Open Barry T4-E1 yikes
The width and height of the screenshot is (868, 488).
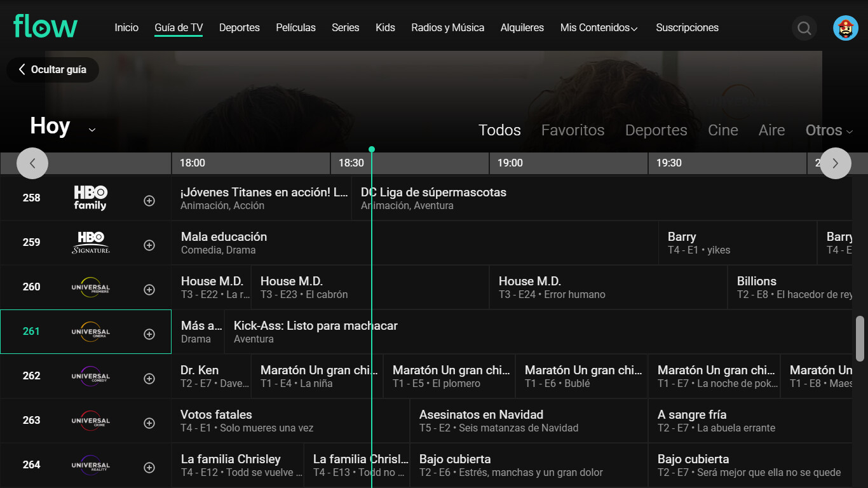[x=738, y=243]
